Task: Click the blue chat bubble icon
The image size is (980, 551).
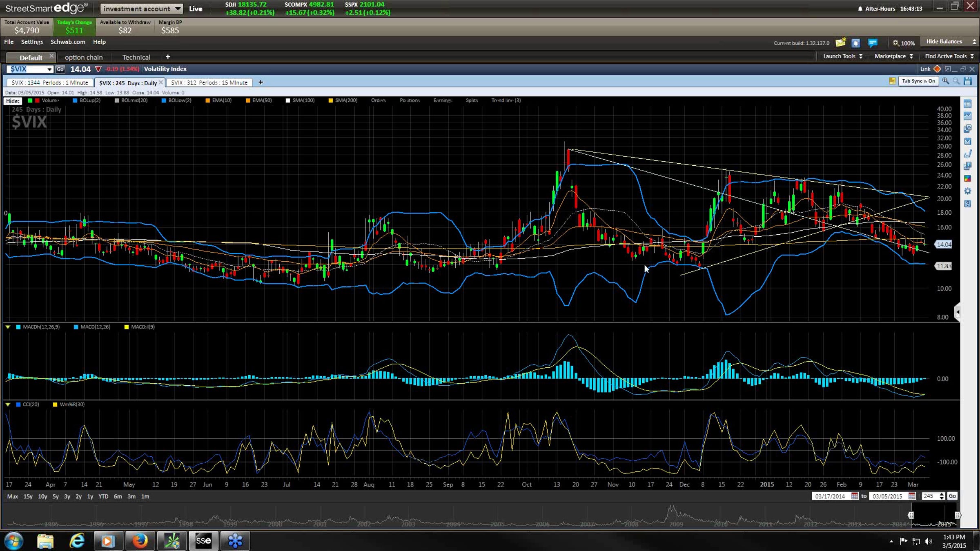Action: tap(873, 42)
